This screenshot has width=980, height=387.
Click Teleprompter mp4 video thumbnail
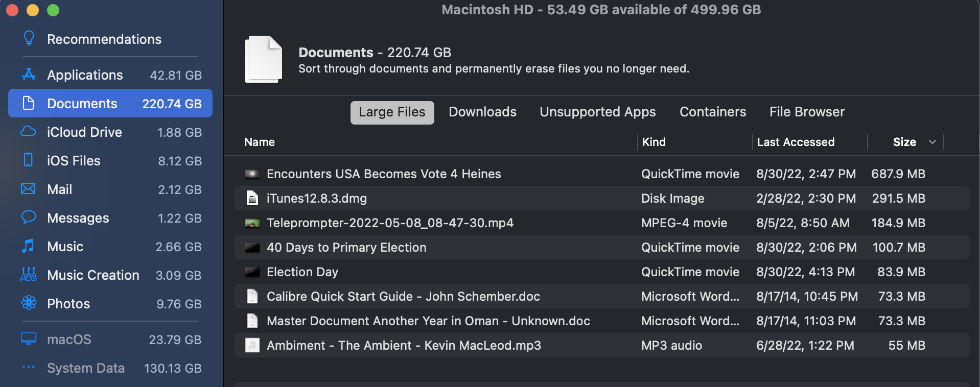(x=252, y=223)
